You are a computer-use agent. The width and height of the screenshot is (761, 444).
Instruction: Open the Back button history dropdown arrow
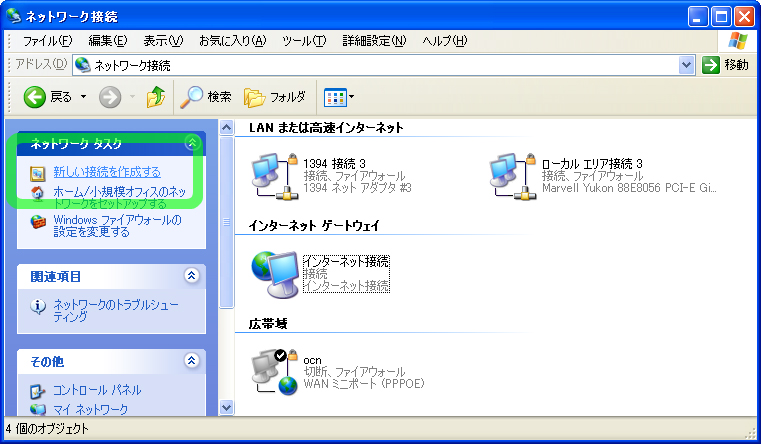pos(83,97)
